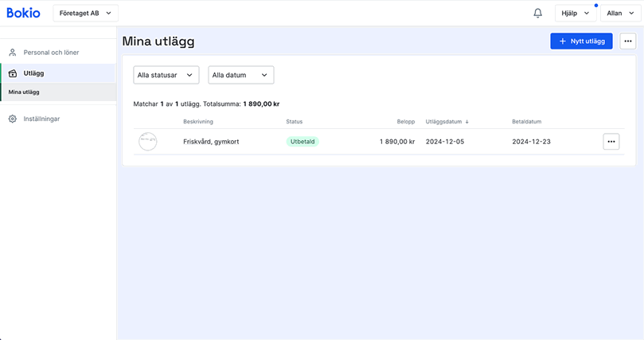Viewport: 644px width, 340px height.
Task: Expand the Hjälp menu
Action: click(576, 14)
